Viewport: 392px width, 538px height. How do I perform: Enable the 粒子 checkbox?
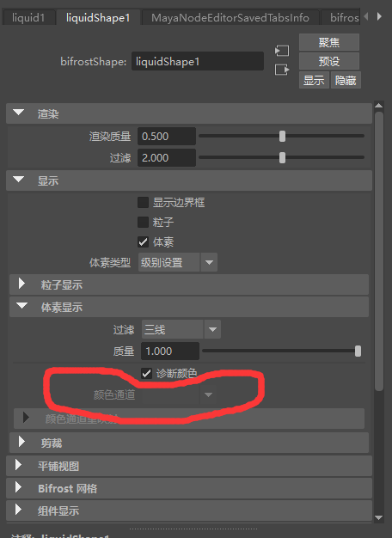coord(144,223)
